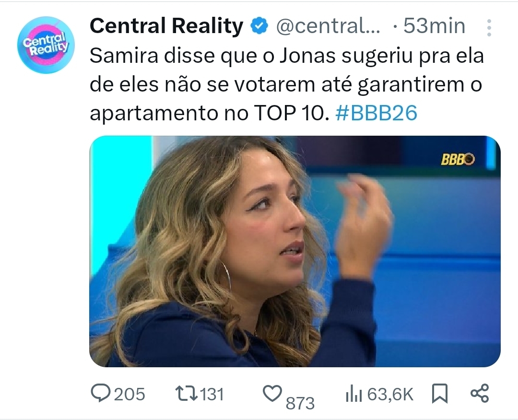The width and height of the screenshot is (518, 420).
Task: Open the tweet's attached photo of Samira
Action: point(295,251)
